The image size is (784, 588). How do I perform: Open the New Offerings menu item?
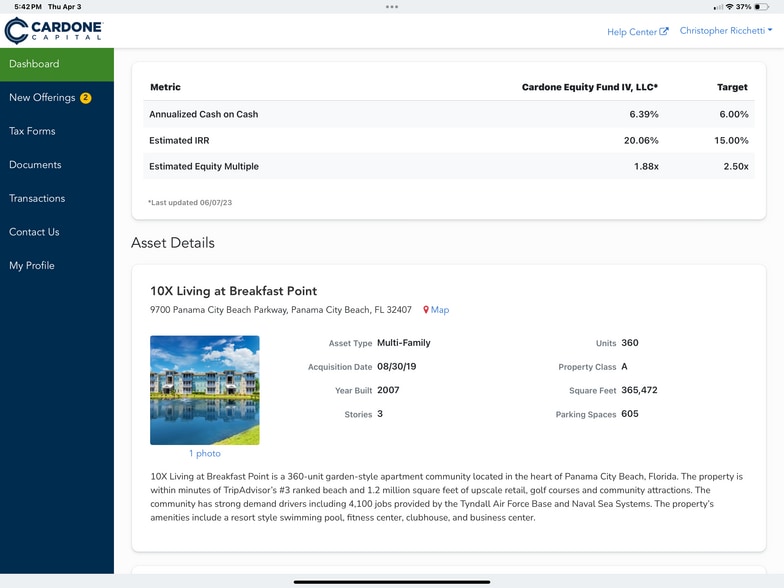tap(42, 98)
